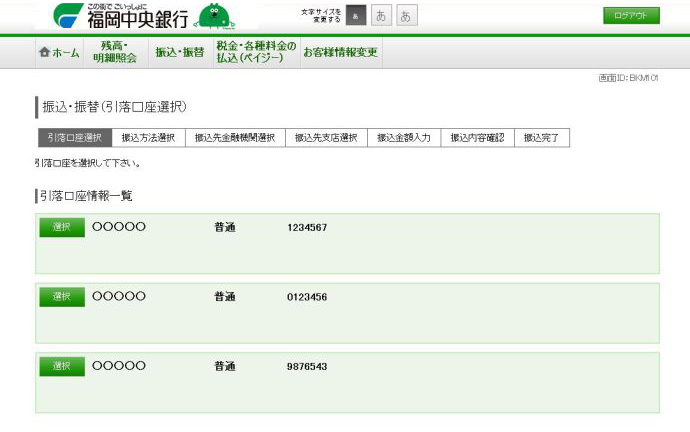This screenshot has width=690, height=432.
Task: Open the 税金・各種料金の払込 (ペイジー) menu
Action: (x=255, y=53)
